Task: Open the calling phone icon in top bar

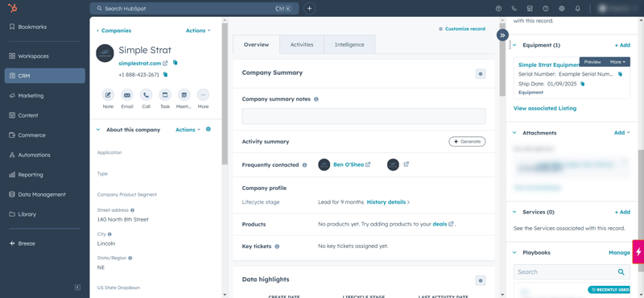Action: click(x=514, y=8)
